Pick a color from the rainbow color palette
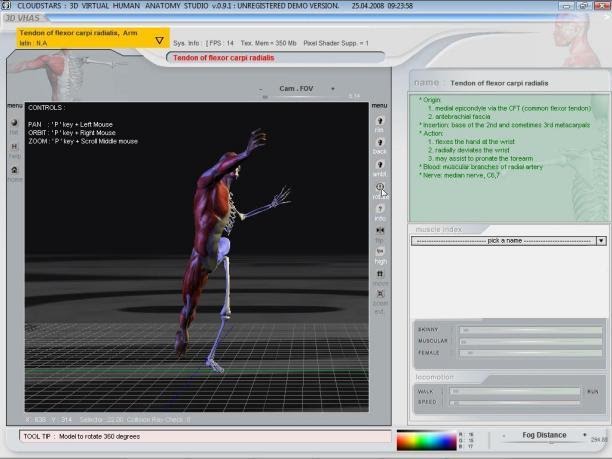Screen dimensions: 612x459 [426, 441]
